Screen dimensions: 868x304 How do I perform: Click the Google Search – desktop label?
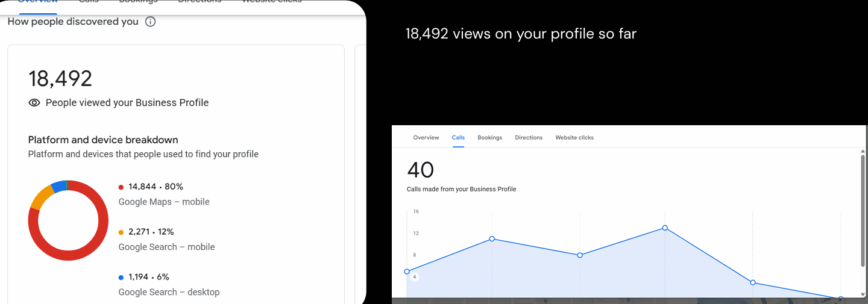pos(169,292)
